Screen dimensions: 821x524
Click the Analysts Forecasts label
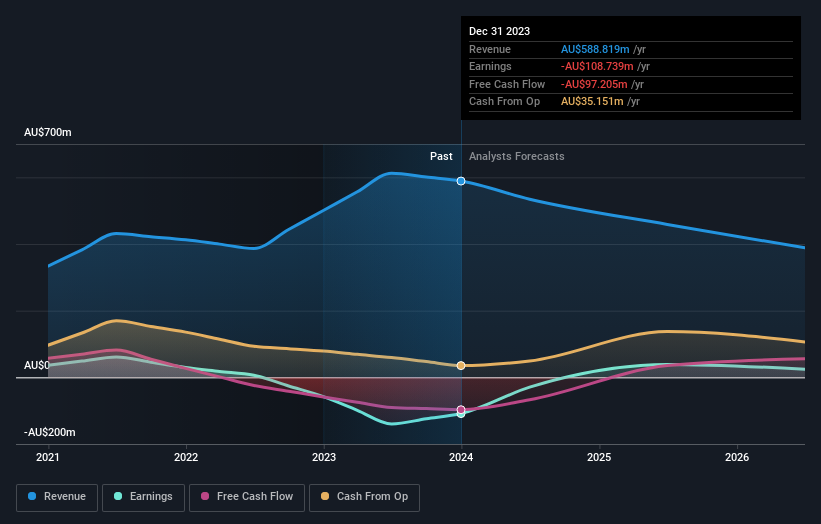pyautogui.click(x=517, y=157)
